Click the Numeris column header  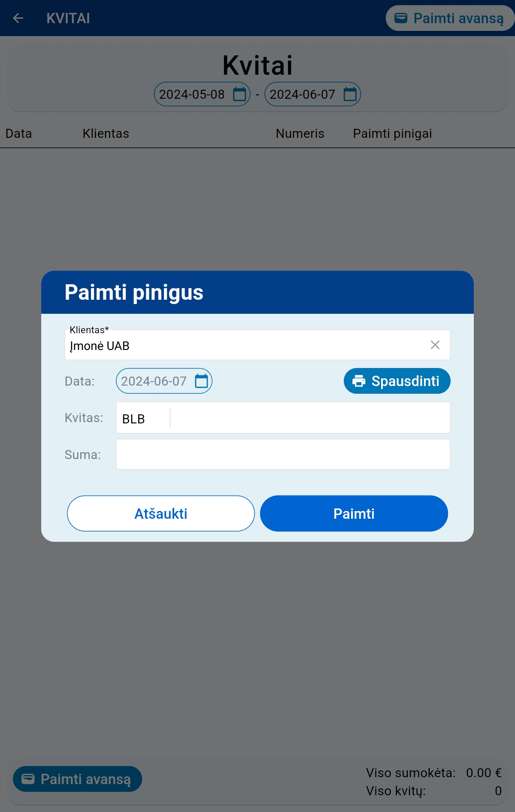(x=300, y=134)
